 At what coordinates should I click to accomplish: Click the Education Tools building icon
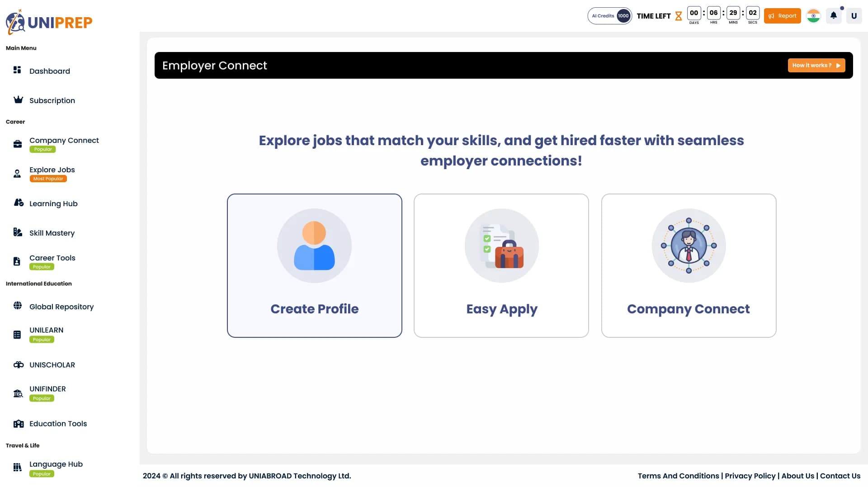pos(19,424)
